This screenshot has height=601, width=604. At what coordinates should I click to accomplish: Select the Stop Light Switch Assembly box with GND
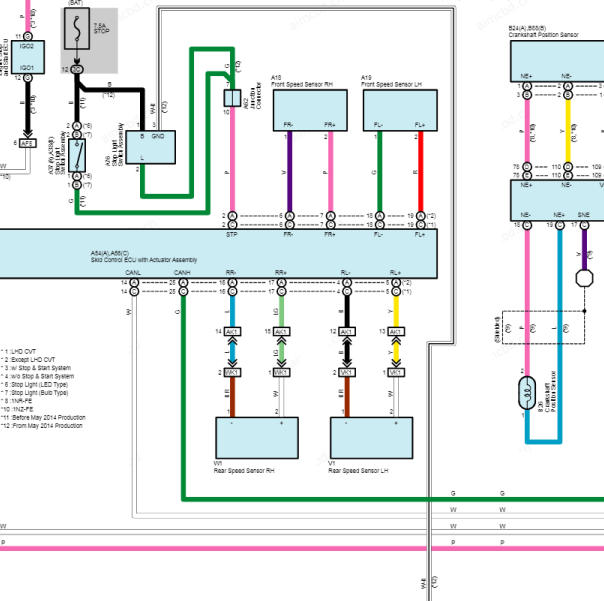coord(151,147)
